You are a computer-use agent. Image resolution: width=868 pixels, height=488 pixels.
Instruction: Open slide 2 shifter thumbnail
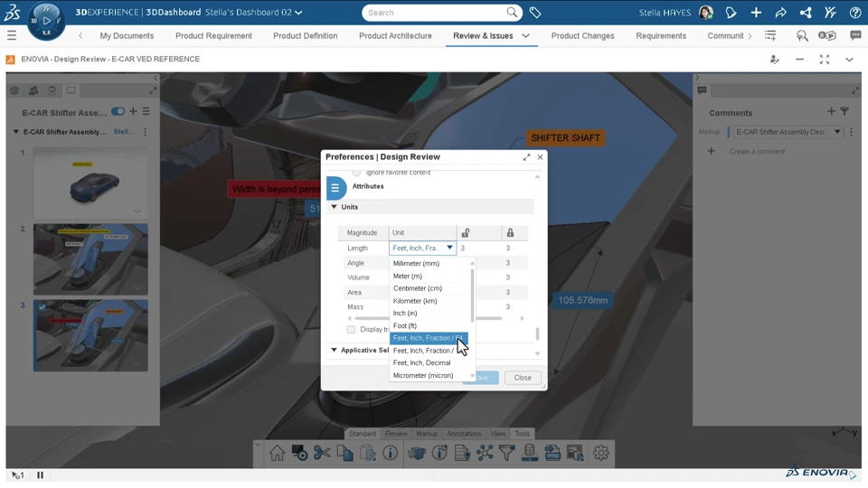[90, 259]
